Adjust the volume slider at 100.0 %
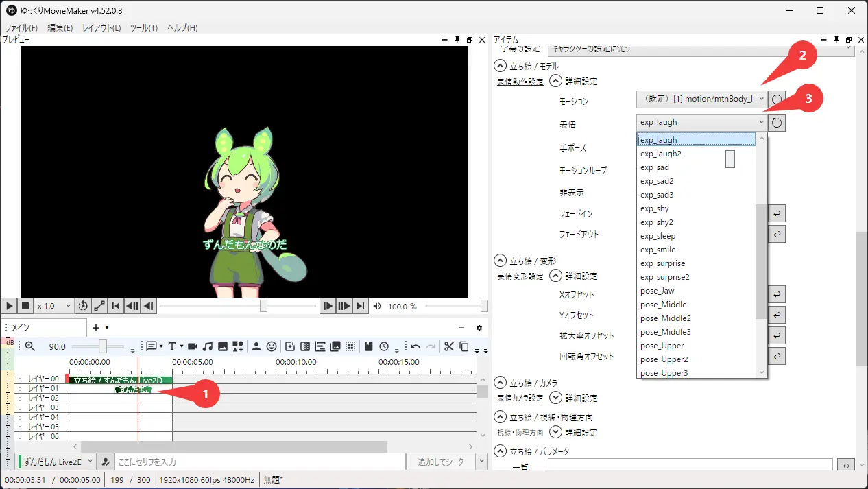This screenshot has width=868, height=489. [457, 306]
